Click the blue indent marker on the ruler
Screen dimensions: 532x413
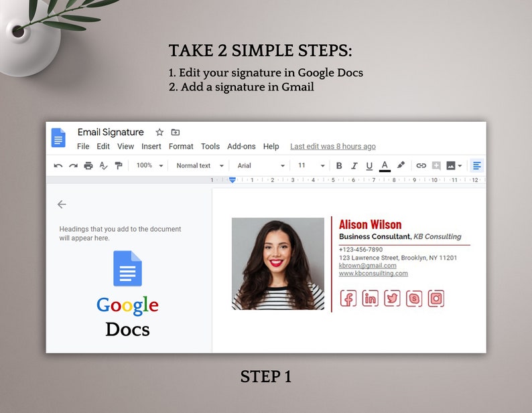(232, 180)
